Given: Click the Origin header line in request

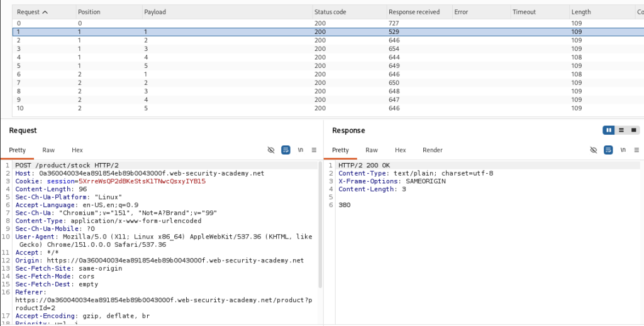Looking at the screenshot, I should pyautogui.click(x=159, y=260).
